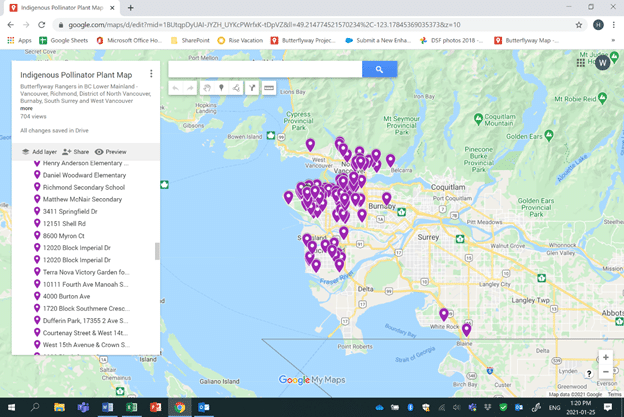Click the undo arrow in map toolbar
624x417 pixels.
click(176, 88)
